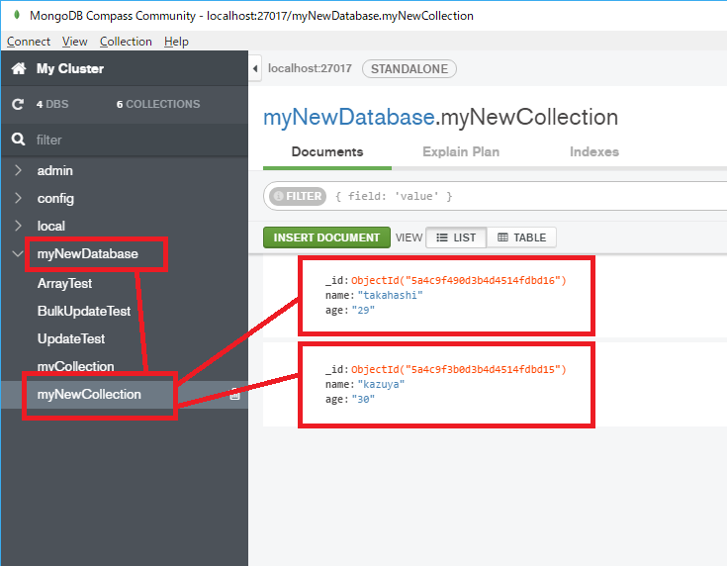Click the My Cluster title
Image resolution: width=728 pixels, height=566 pixels.
point(70,68)
